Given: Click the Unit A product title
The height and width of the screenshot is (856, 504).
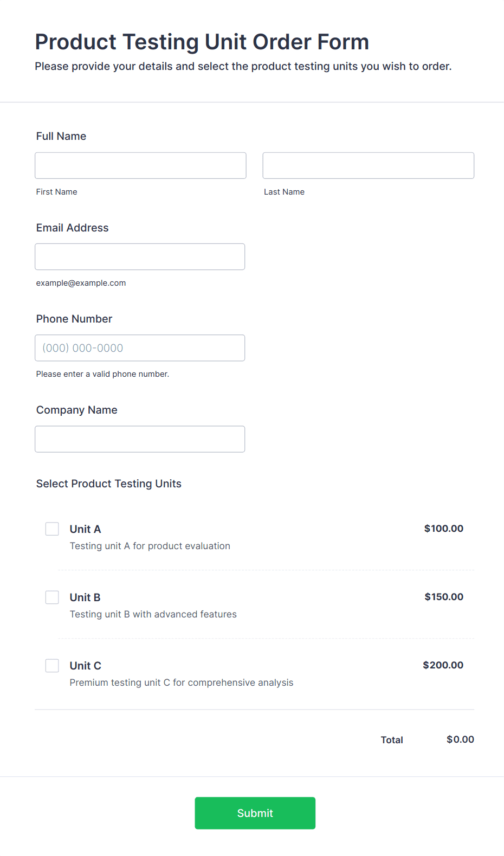Looking at the screenshot, I should point(85,529).
